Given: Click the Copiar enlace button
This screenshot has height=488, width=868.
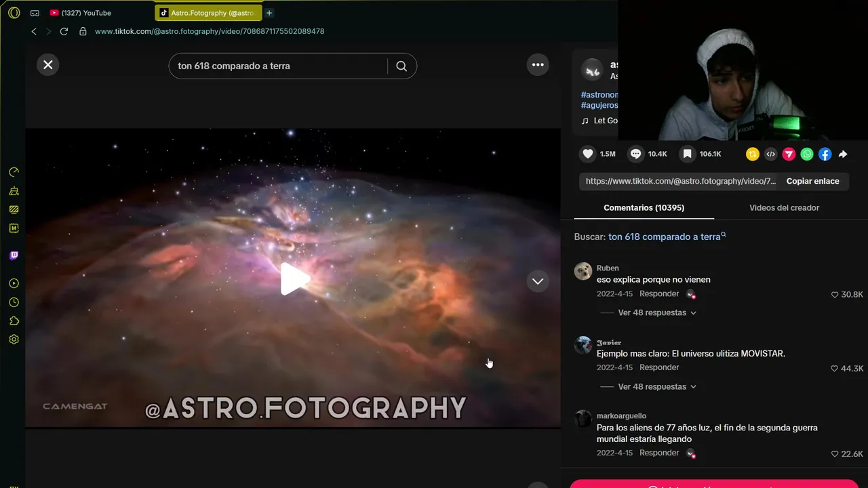Looking at the screenshot, I should point(812,181).
